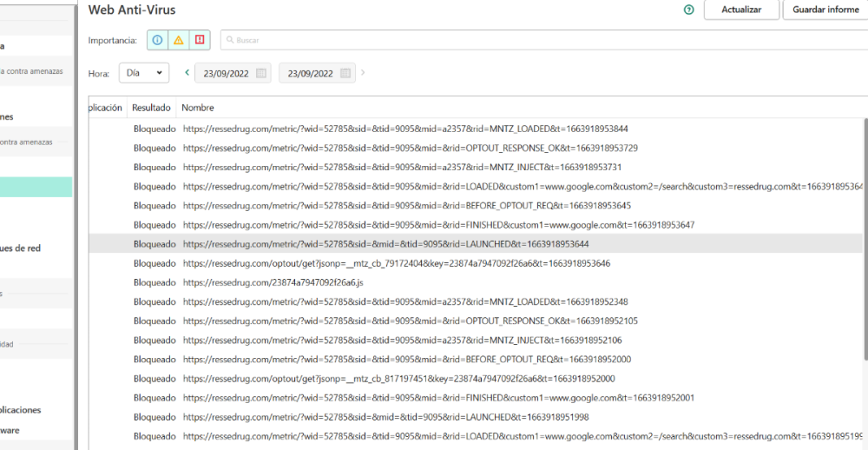Viewport: 868px width, 450px height.
Task: Toggle the critical red importance filter
Action: point(200,40)
